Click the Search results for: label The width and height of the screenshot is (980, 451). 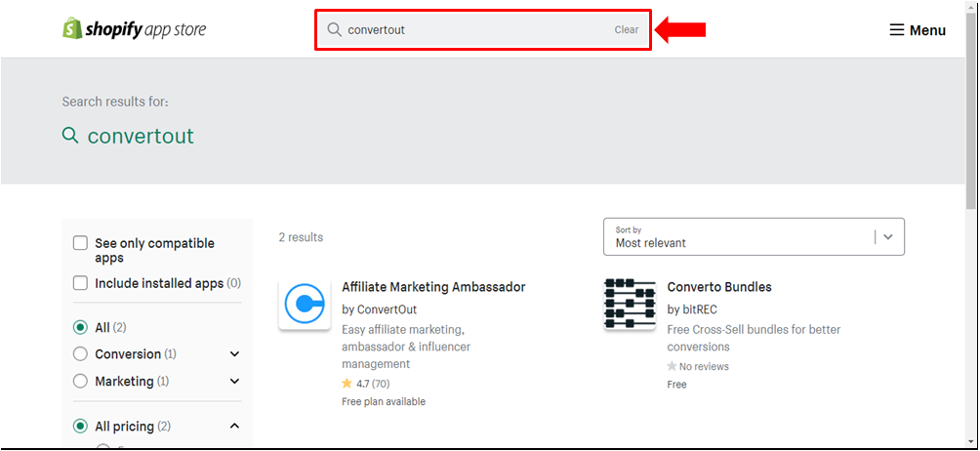pyautogui.click(x=115, y=102)
